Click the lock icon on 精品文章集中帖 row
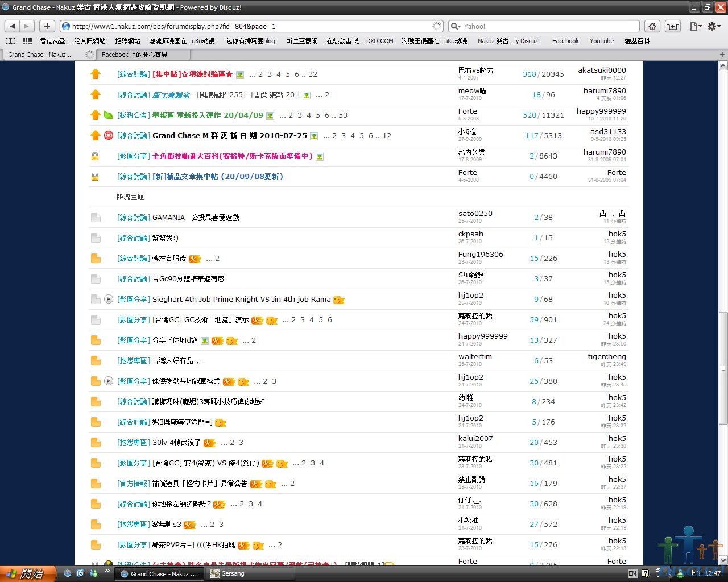 click(x=95, y=177)
